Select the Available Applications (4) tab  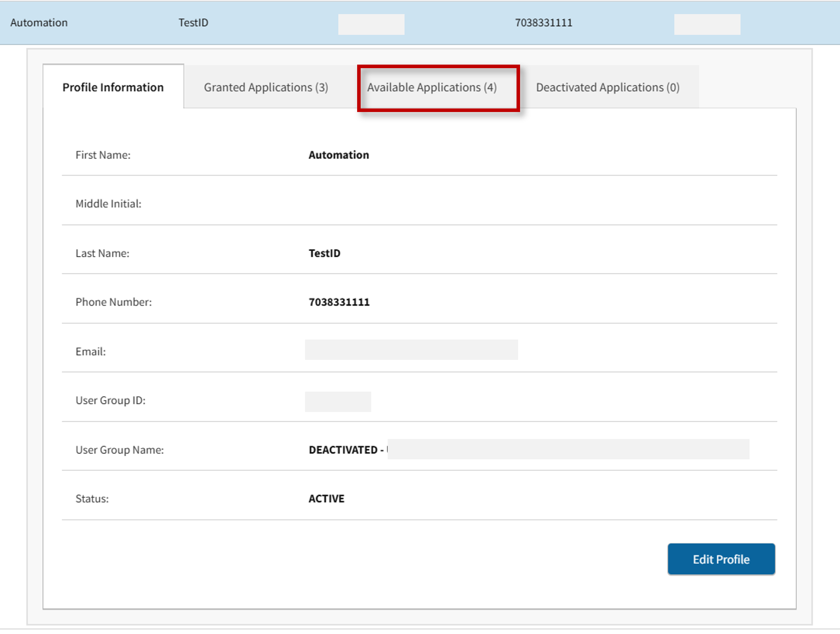432,87
